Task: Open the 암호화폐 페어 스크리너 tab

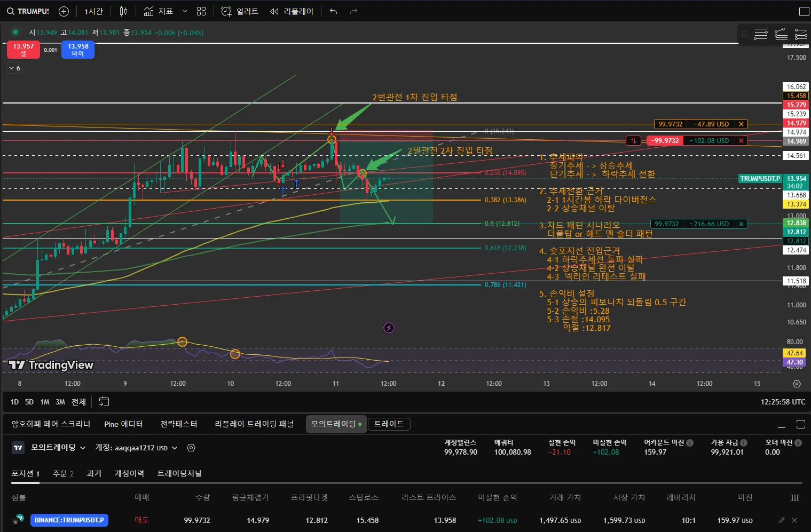Action: [51, 424]
